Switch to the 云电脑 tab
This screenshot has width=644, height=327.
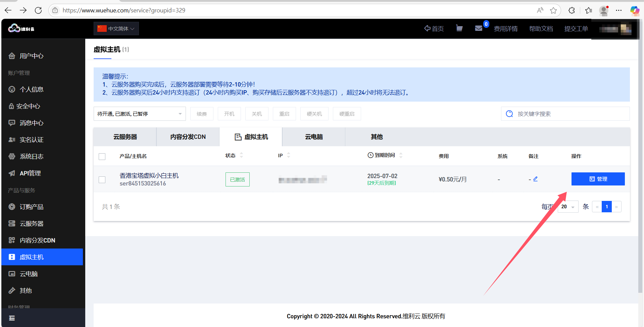(x=314, y=137)
